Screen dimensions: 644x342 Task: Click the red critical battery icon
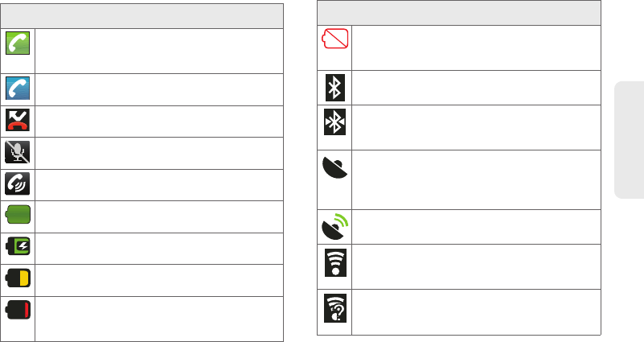(x=18, y=311)
